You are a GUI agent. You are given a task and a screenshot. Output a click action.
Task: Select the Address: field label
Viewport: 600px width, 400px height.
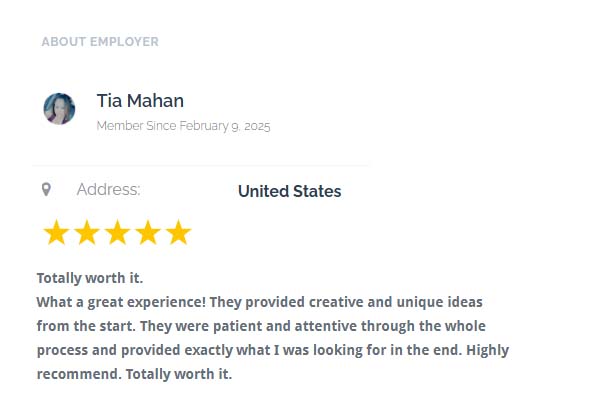tap(109, 189)
